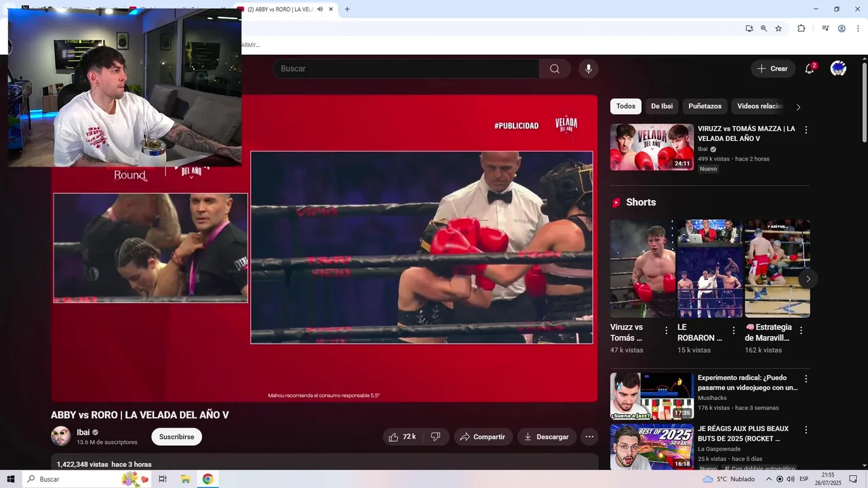The width and height of the screenshot is (868, 488).
Task: Open options menu for Experimento radical video
Action: point(806,379)
